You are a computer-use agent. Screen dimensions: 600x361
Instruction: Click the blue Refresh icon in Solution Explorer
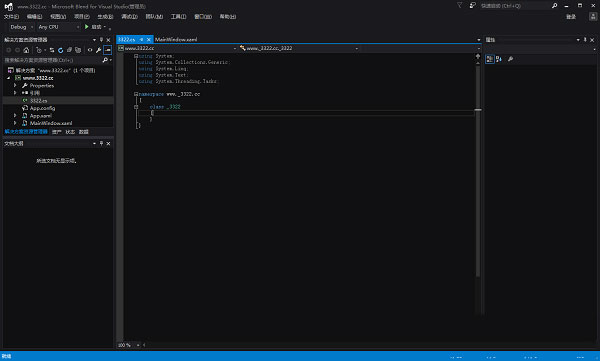click(60, 50)
